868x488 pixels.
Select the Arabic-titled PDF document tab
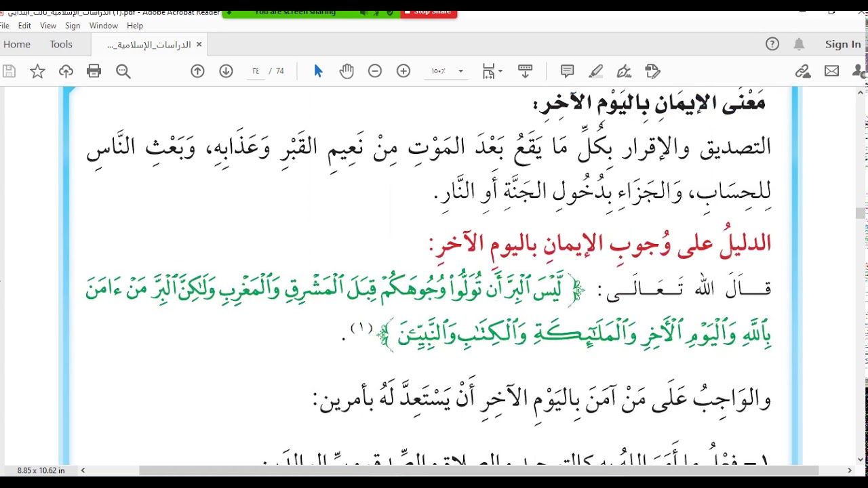[149, 45]
